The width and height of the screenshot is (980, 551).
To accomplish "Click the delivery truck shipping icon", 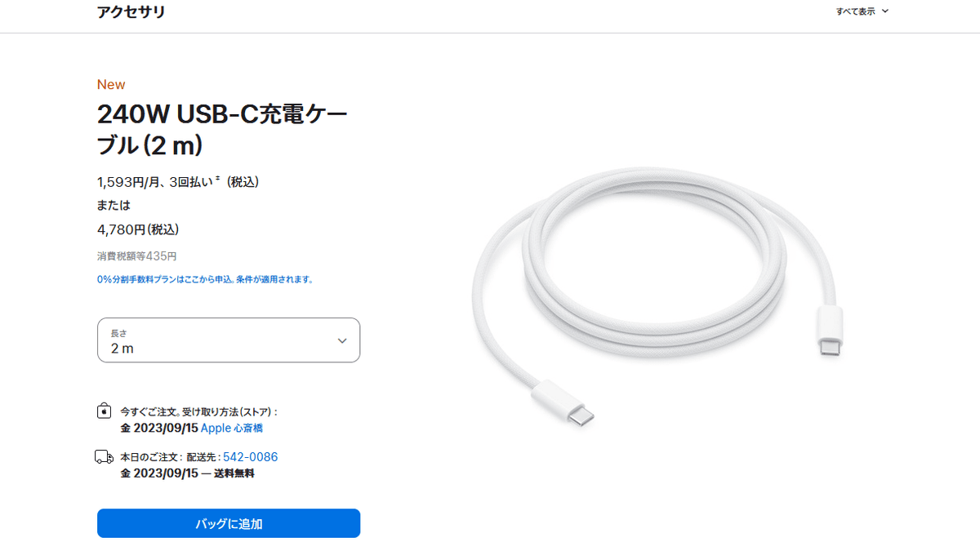I will [102, 455].
